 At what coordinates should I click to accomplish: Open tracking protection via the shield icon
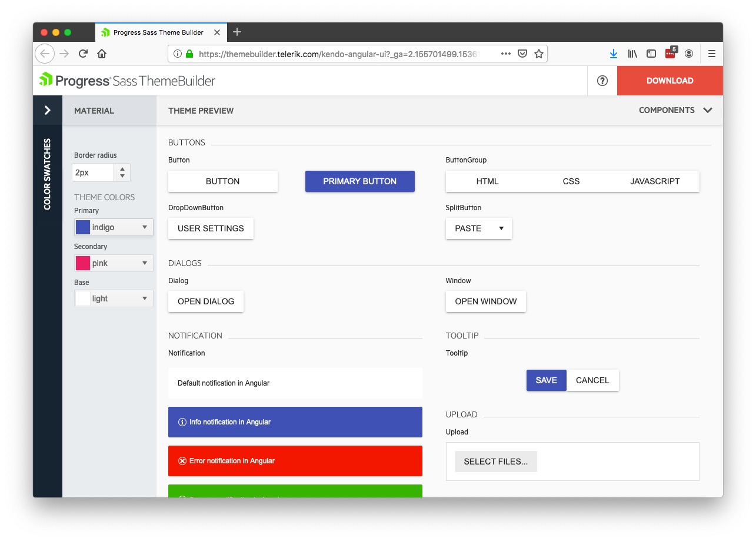pyautogui.click(x=523, y=53)
